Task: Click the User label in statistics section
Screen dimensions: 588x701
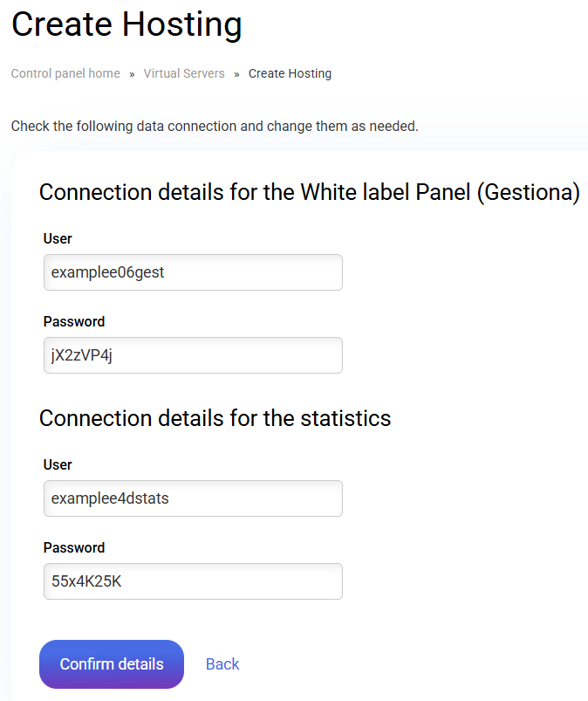Action: pos(58,464)
